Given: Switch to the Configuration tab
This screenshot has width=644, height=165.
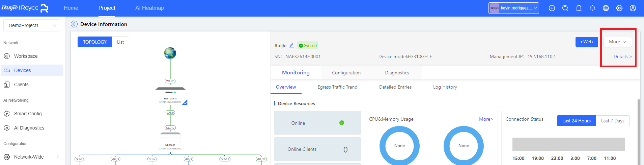Looking at the screenshot, I should (x=346, y=73).
